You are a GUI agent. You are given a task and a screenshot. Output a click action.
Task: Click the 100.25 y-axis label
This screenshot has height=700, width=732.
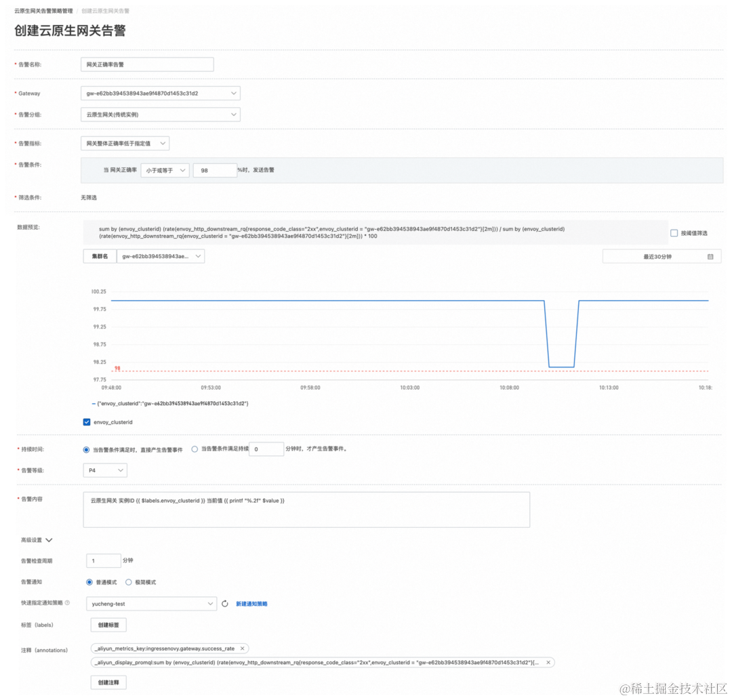(x=98, y=291)
